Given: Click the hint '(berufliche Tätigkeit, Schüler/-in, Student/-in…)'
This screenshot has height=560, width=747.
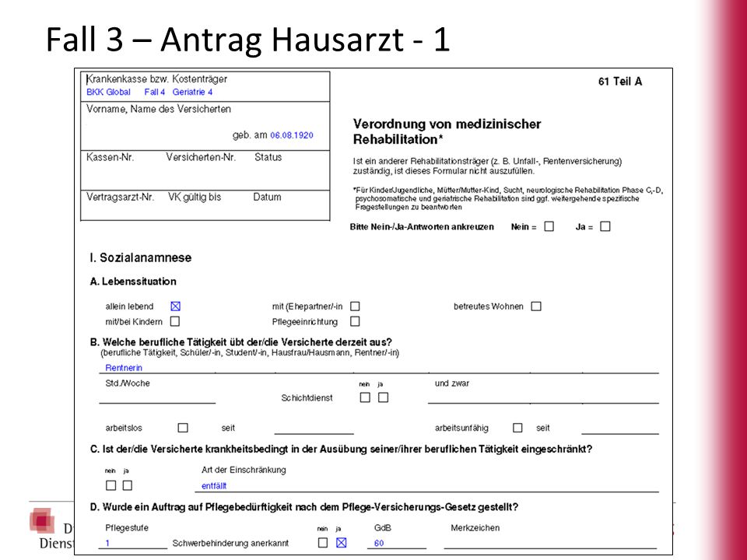Looking at the screenshot, I should pos(250,353).
